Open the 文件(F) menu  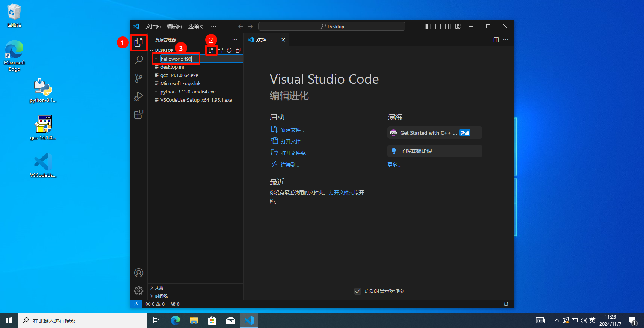[x=153, y=26]
